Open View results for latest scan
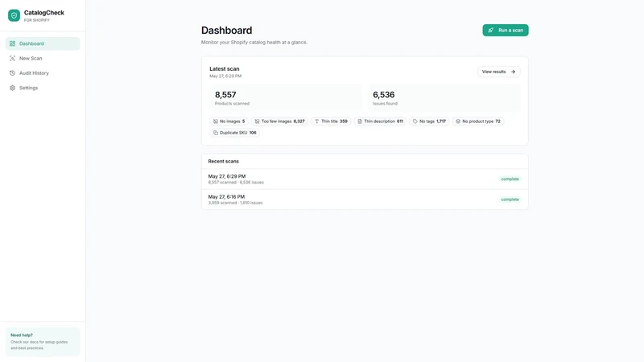Screen dimensions: 644x362 pos(498,72)
